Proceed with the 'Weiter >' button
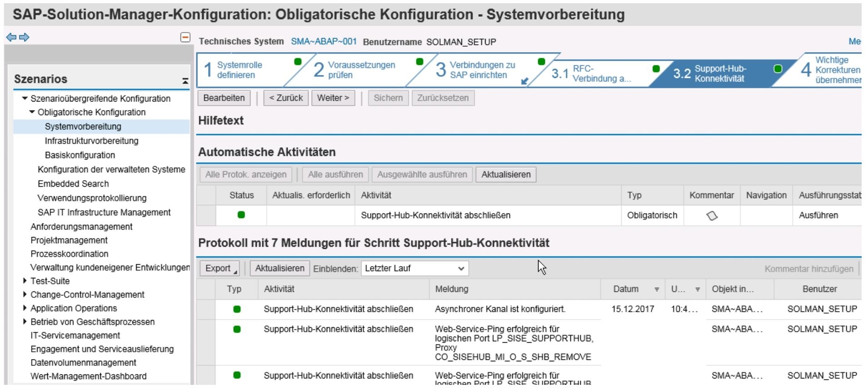Screen dimensions: 868x388 [333, 98]
